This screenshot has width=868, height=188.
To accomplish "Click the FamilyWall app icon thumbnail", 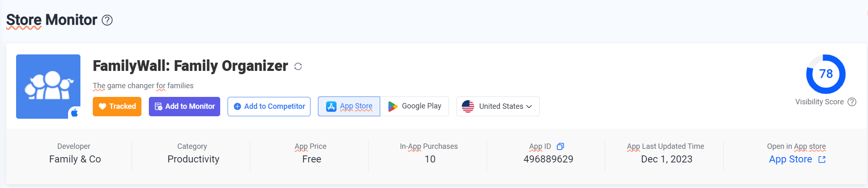I will point(48,87).
